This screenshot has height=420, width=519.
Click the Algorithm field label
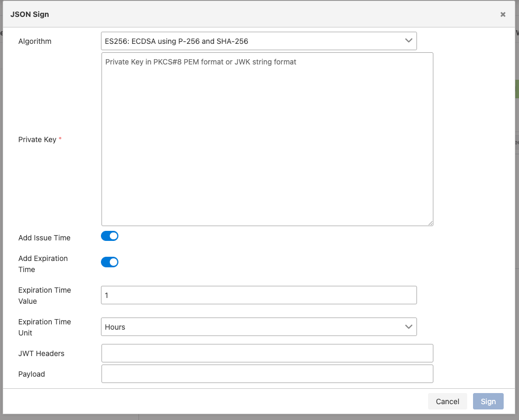click(35, 41)
